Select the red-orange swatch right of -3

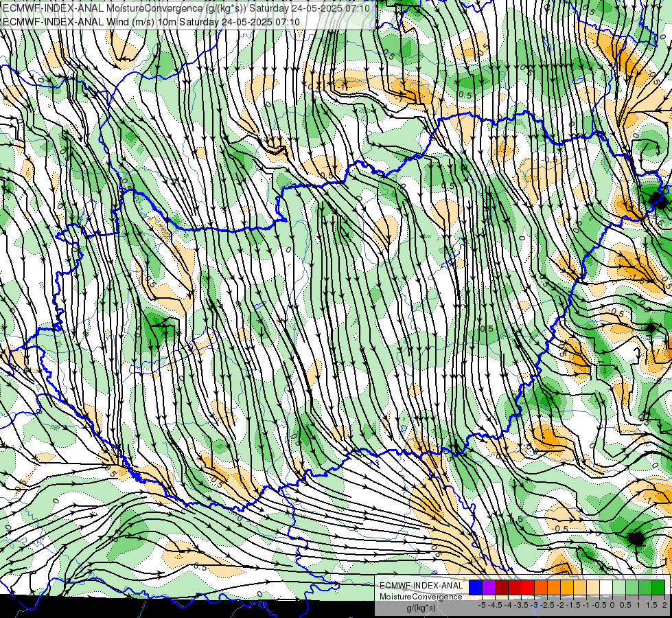541,587
